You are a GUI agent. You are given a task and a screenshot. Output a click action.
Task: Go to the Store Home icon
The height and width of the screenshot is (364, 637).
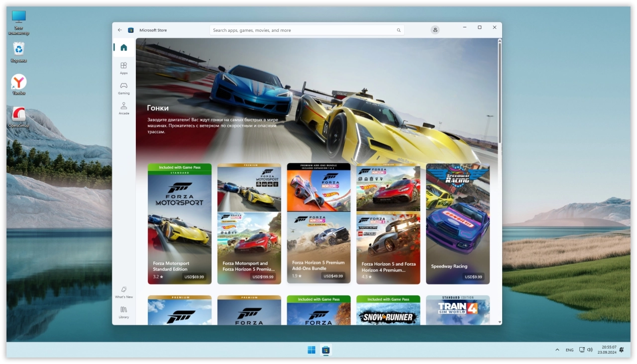124,47
